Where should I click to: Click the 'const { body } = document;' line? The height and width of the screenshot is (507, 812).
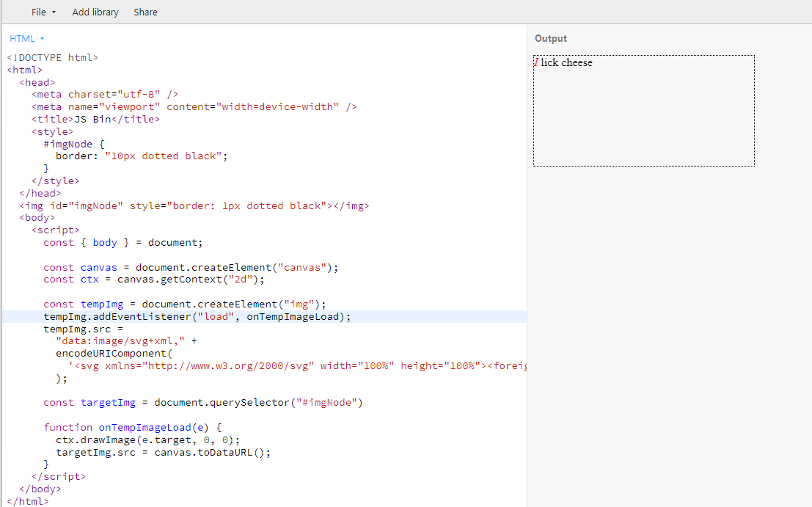(123, 242)
